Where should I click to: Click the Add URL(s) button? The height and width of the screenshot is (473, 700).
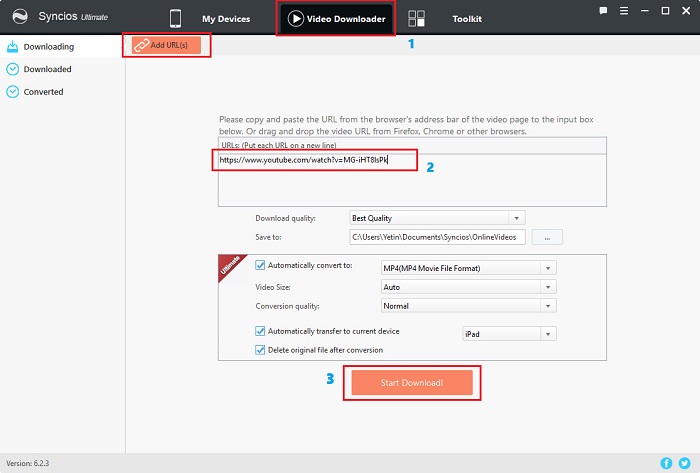166,45
